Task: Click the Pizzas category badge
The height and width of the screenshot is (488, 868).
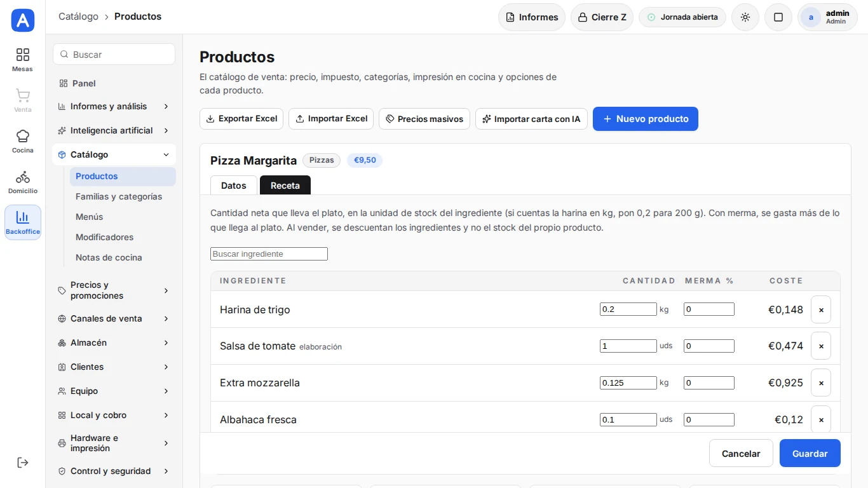Action: tap(322, 160)
